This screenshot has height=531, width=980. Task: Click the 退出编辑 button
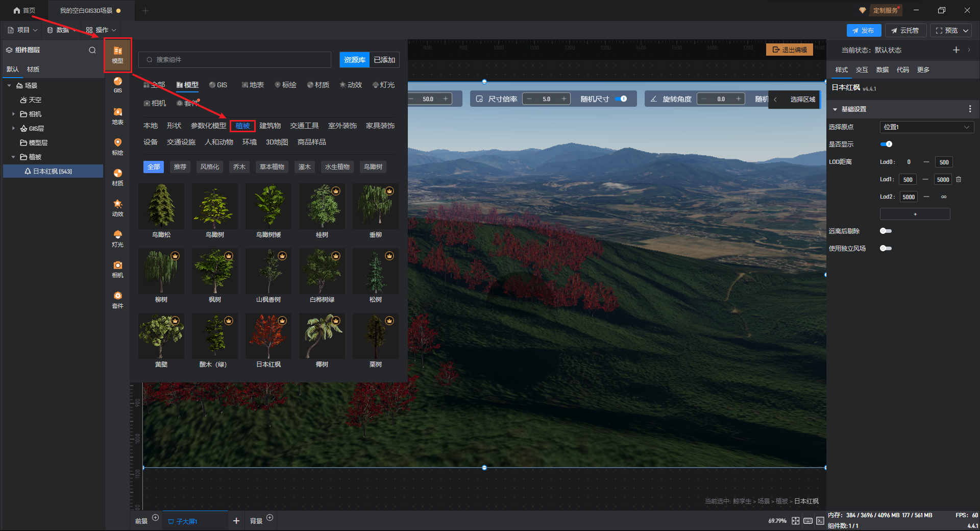tap(790, 50)
